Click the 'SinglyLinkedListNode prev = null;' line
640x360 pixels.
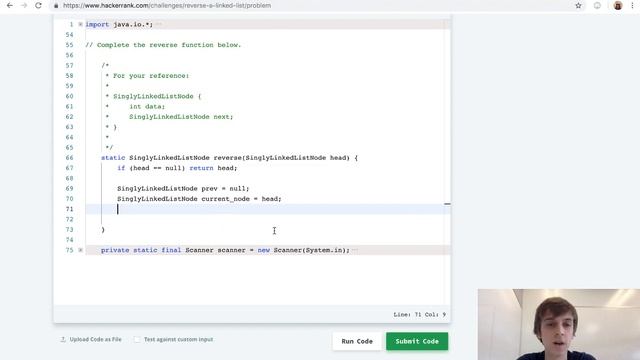pyautogui.click(x=183, y=189)
